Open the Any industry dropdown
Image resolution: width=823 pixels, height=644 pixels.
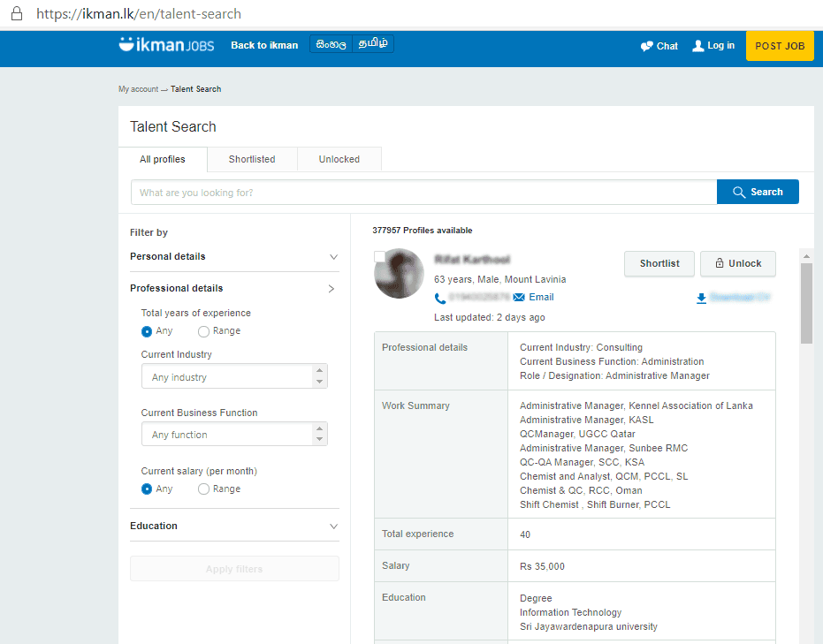(234, 376)
